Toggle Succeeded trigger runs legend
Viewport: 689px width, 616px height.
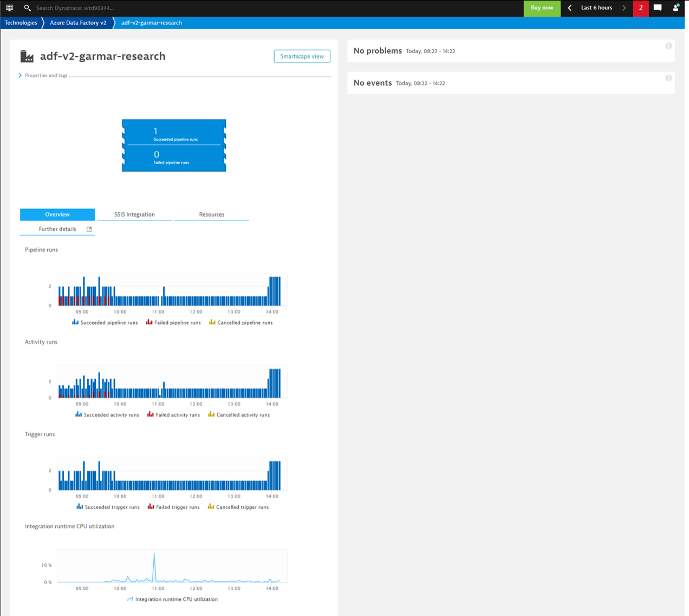pos(108,507)
